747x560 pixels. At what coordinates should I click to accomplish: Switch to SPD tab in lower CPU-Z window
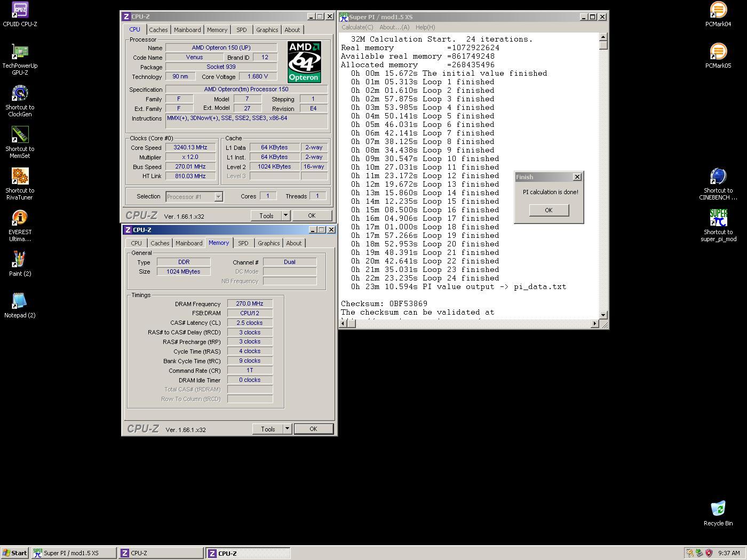[x=243, y=243]
